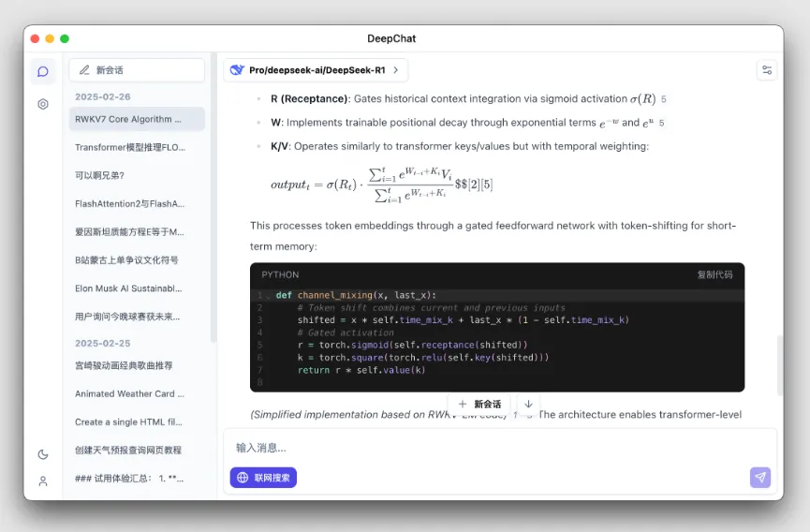Open the 用户询问今晚球赛获未来... conversation
Viewport: 810px width, 532px height.
137,317
